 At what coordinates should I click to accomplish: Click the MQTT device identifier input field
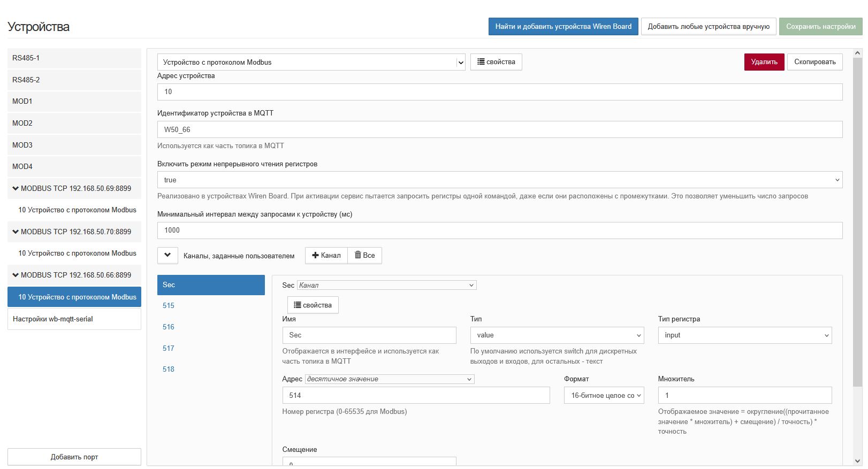pos(499,129)
